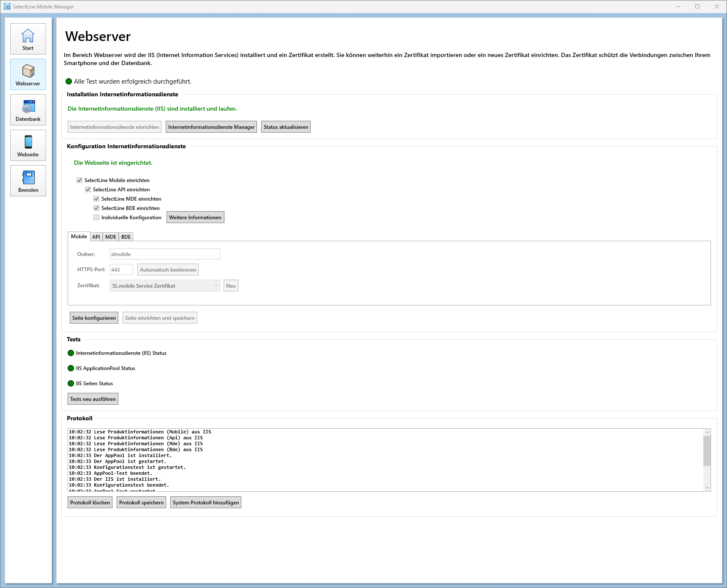This screenshot has width=727, height=588.
Task: Click 'AppPool-Test beendet.' log line
Action: pos(111,473)
